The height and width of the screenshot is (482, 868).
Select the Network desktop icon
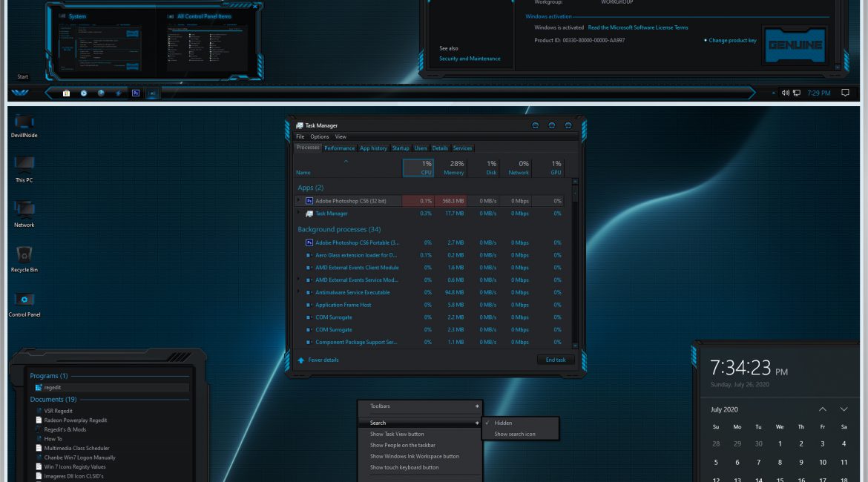(x=24, y=214)
